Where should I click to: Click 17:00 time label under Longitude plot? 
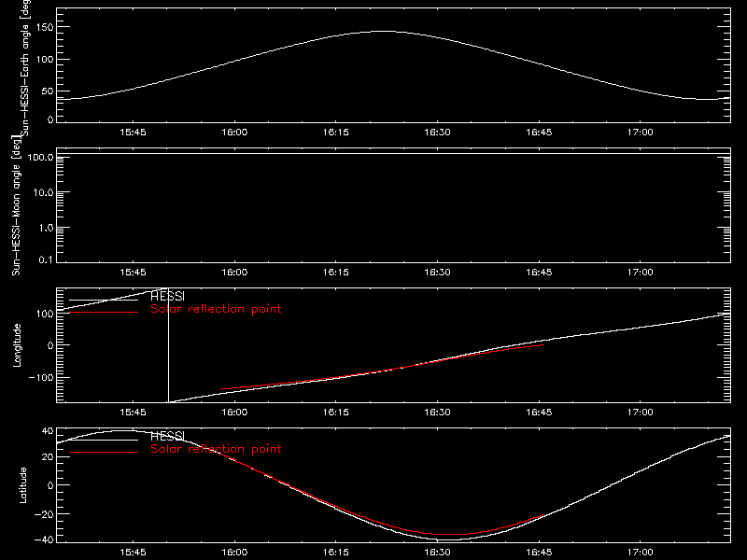(641, 413)
